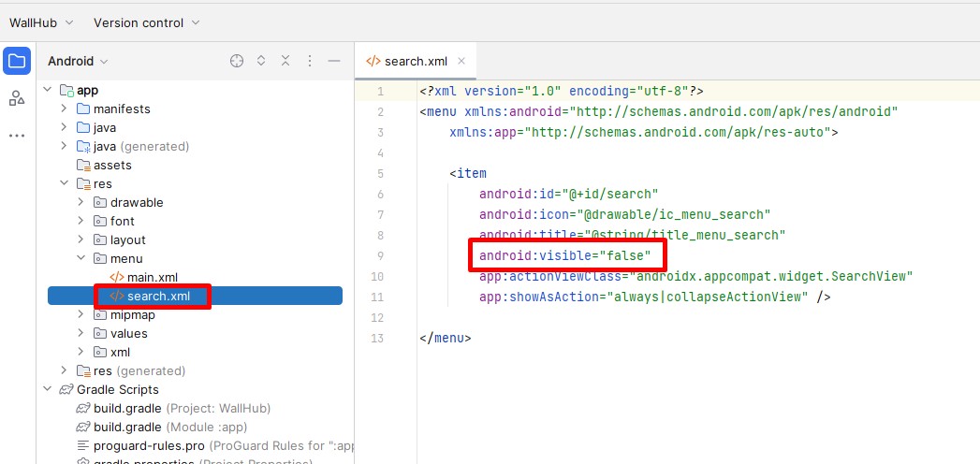Viewport: 980px width, 464px height.
Task: Open the More tool windows ellipsis
Action: [17, 136]
